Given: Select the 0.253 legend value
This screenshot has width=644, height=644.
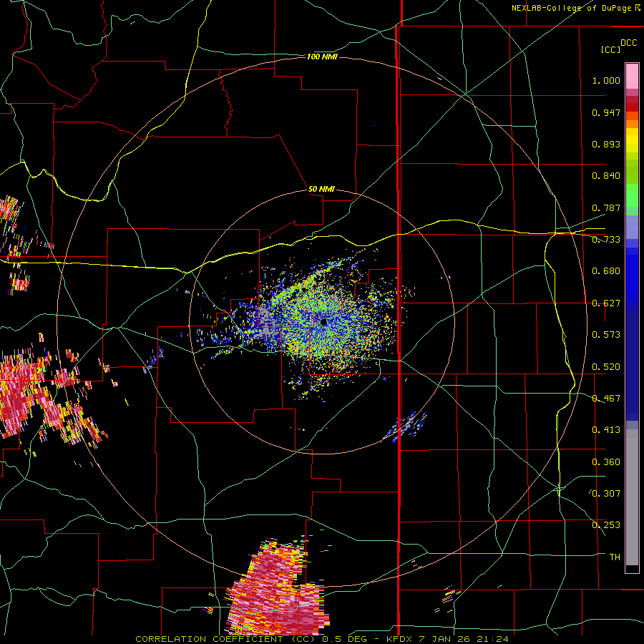Looking at the screenshot, I should pyautogui.click(x=606, y=525).
